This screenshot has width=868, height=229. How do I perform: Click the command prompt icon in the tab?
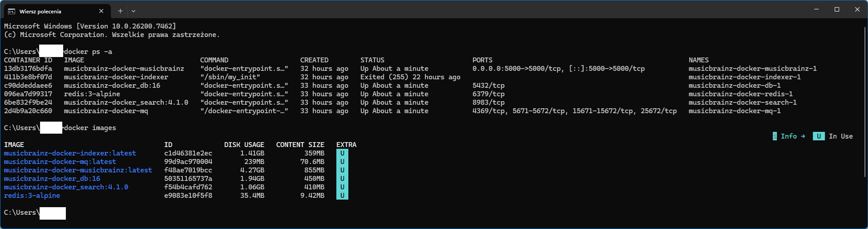(12, 11)
